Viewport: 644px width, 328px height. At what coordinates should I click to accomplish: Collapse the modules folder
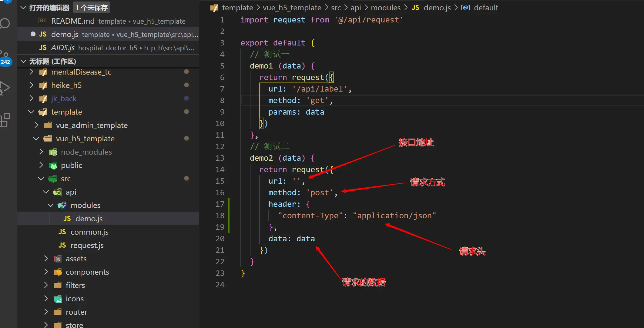click(51, 205)
